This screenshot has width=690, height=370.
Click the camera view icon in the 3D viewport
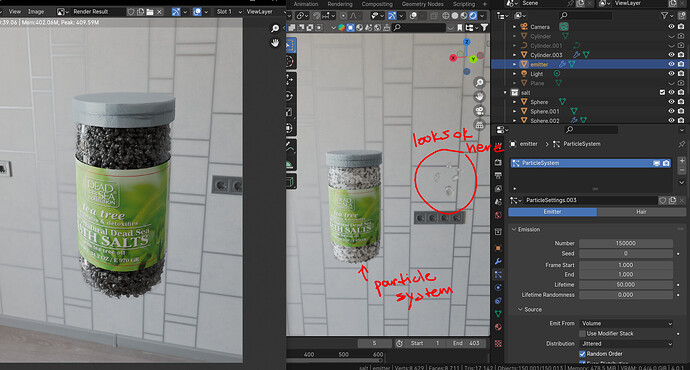click(x=480, y=110)
